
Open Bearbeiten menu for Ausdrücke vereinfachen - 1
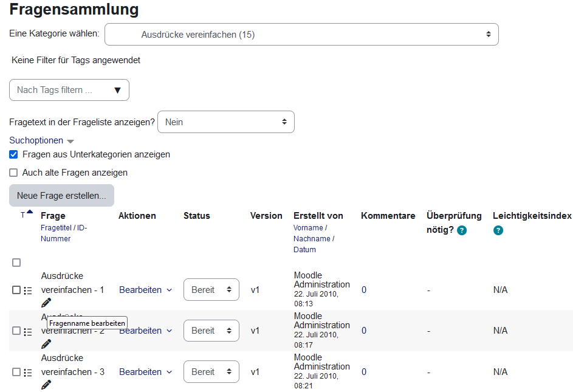pyautogui.click(x=145, y=290)
